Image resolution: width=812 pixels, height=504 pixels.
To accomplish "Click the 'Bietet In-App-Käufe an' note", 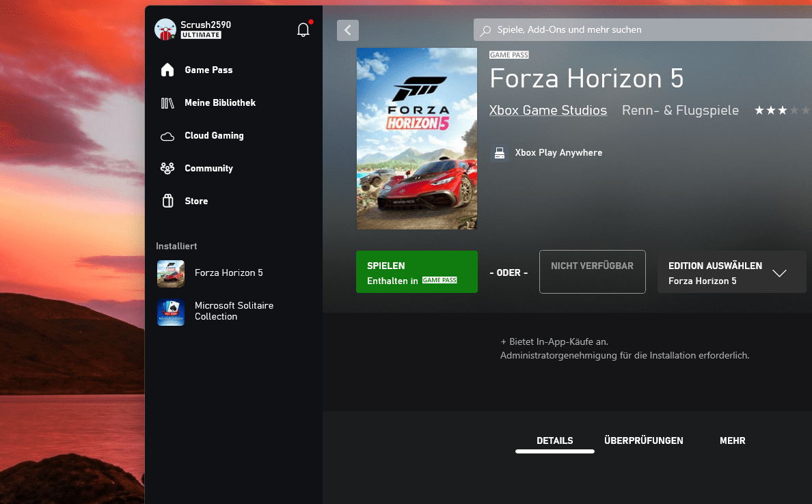I will pos(554,341).
